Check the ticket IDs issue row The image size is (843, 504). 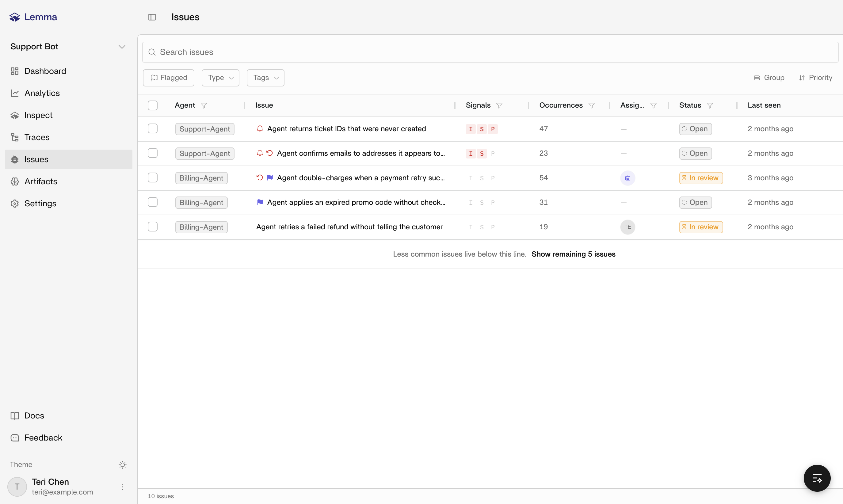[x=153, y=129]
